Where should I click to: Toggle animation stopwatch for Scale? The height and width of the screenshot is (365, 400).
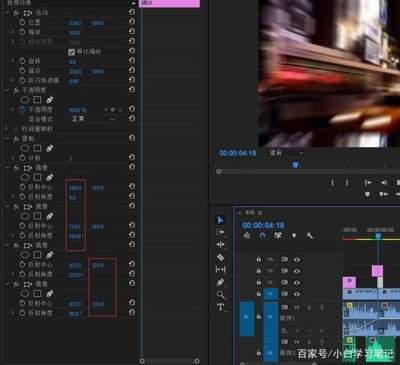click(x=22, y=32)
